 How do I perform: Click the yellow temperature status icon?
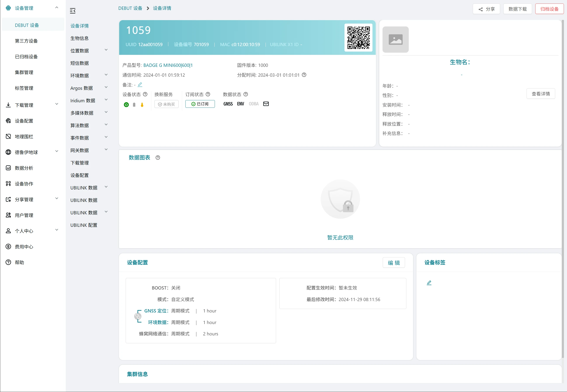pos(142,105)
